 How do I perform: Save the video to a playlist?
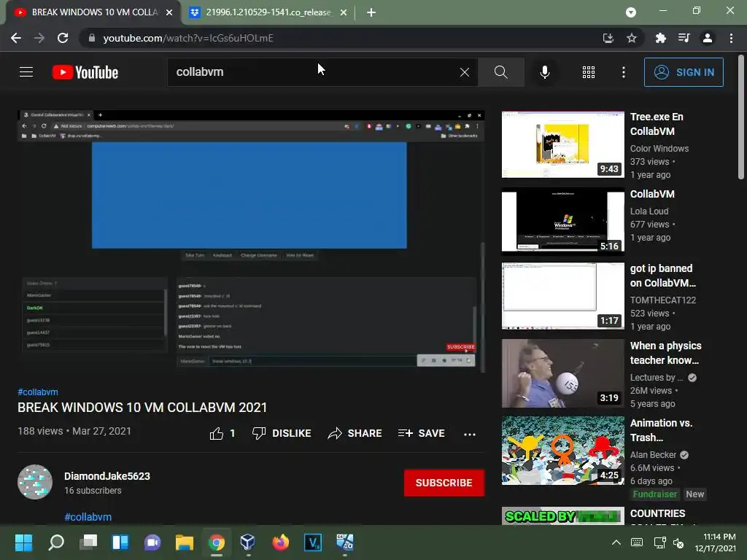tap(422, 433)
